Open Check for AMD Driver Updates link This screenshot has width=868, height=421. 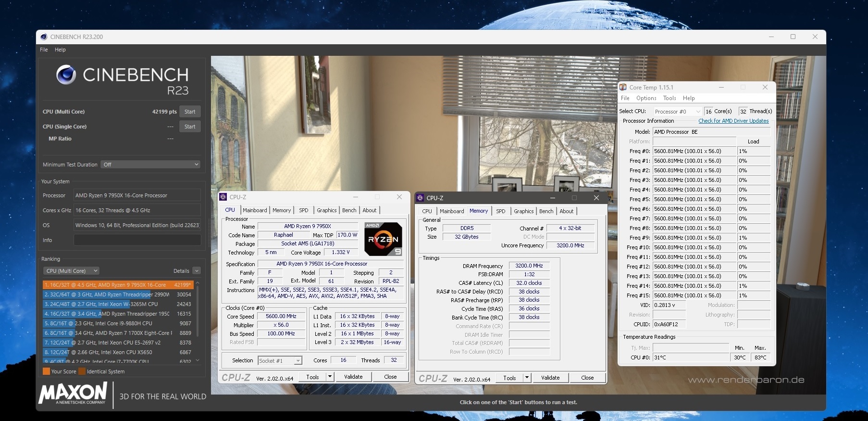pos(733,121)
